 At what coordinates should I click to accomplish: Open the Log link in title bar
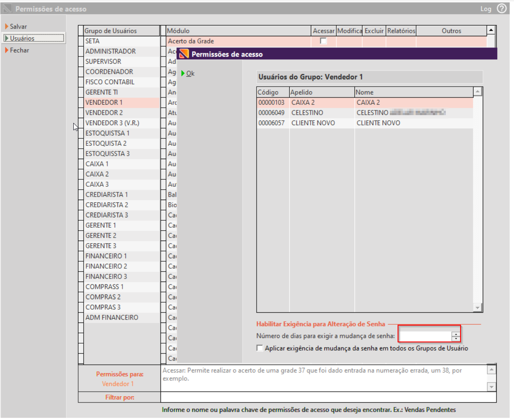(x=486, y=9)
